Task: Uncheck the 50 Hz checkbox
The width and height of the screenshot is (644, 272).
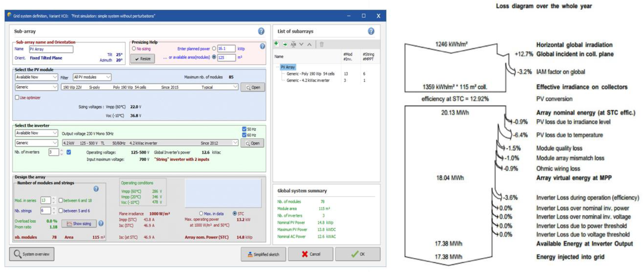Action: (x=244, y=129)
